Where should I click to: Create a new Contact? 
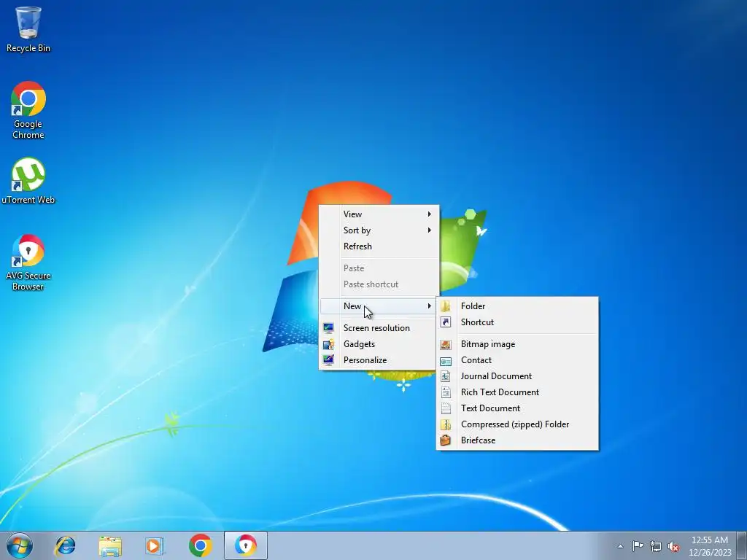[x=517, y=360]
